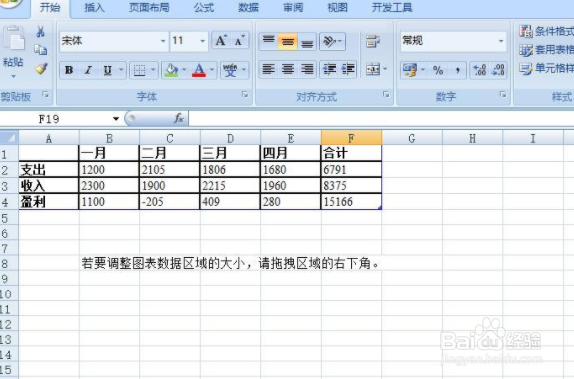Select row 4 header
The height and width of the screenshot is (379, 574).
[x=9, y=202]
